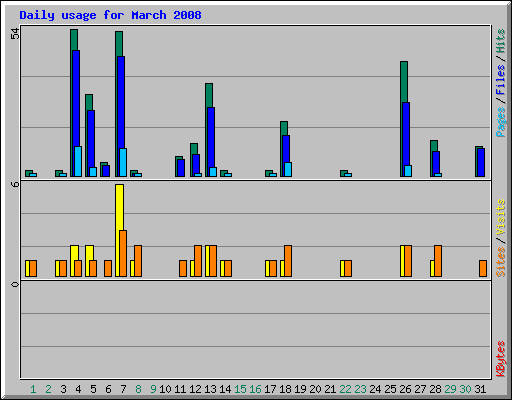The width and height of the screenshot is (512, 400).
Task: Click day label '18' on the x-axis
Action: [x=285, y=389]
